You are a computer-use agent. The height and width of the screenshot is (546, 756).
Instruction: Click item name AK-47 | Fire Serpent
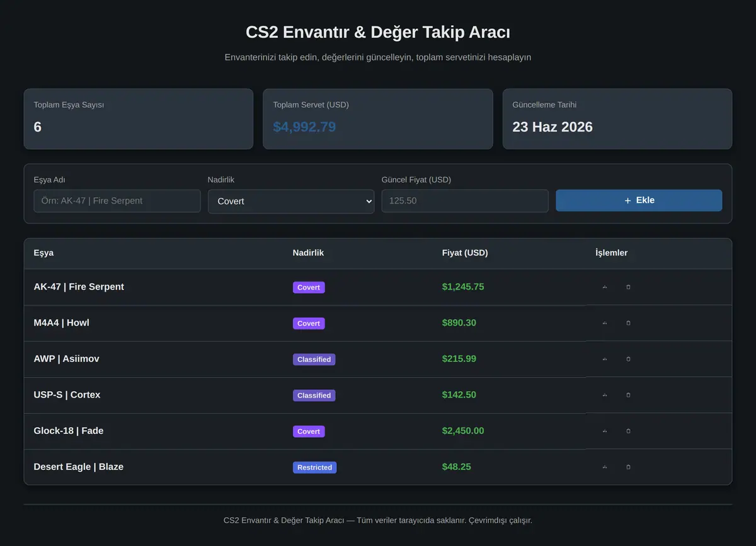coord(79,287)
